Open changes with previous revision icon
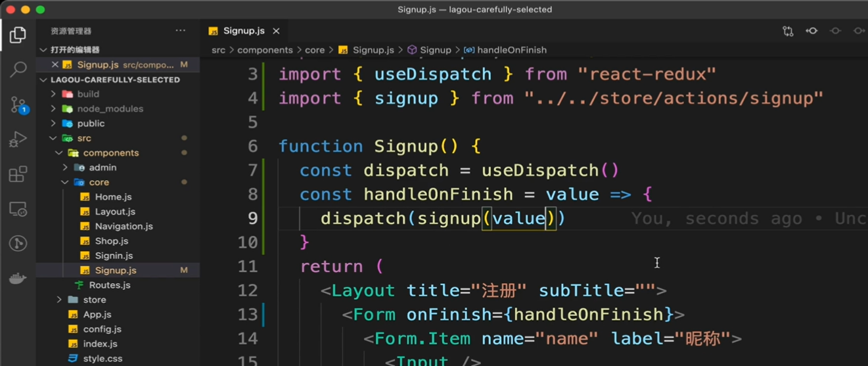The height and width of the screenshot is (366, 868). click(x=811, y=31)
